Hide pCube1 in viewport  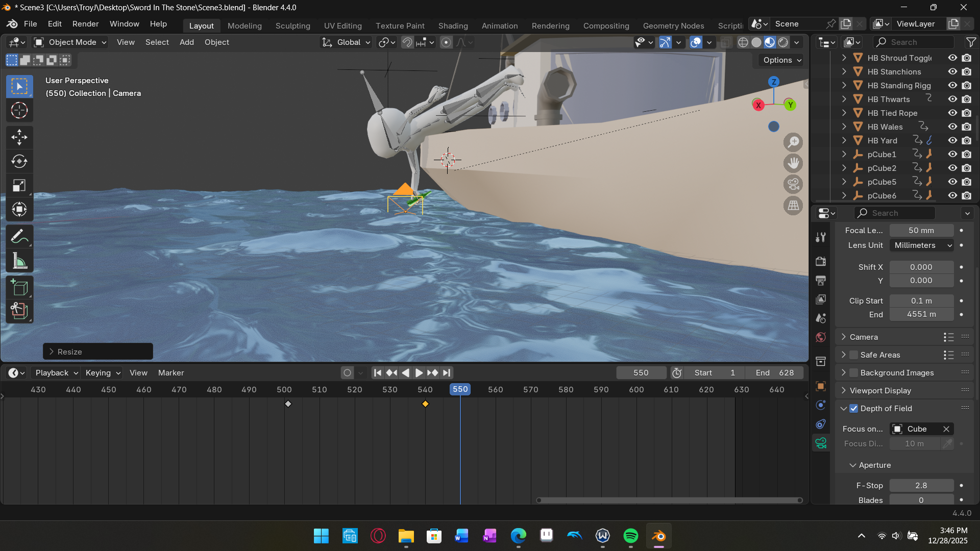952,155
